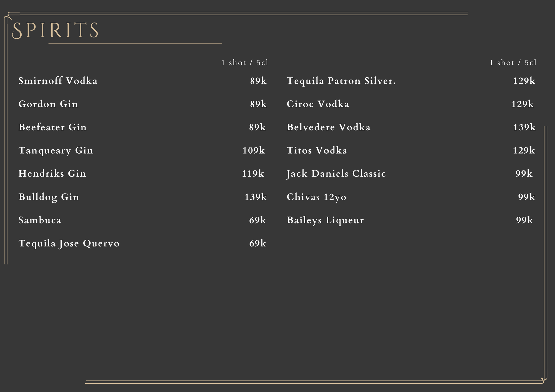Choose the Ciroc Vodka item

point(318,104)
